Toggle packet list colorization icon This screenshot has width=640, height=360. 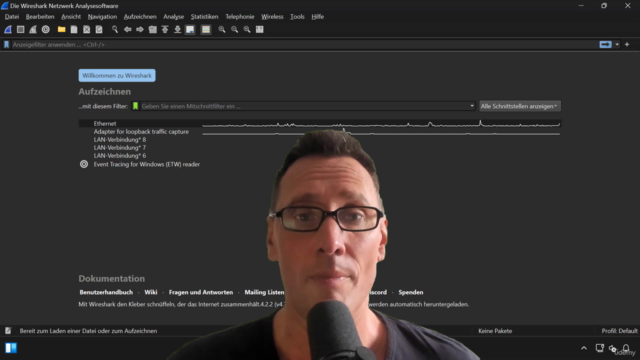206,29
